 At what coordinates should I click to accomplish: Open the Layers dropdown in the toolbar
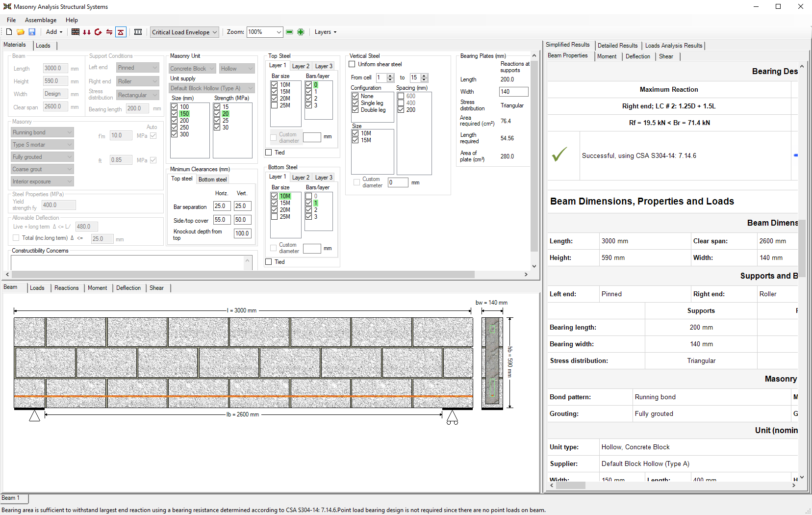coord(326,32)
